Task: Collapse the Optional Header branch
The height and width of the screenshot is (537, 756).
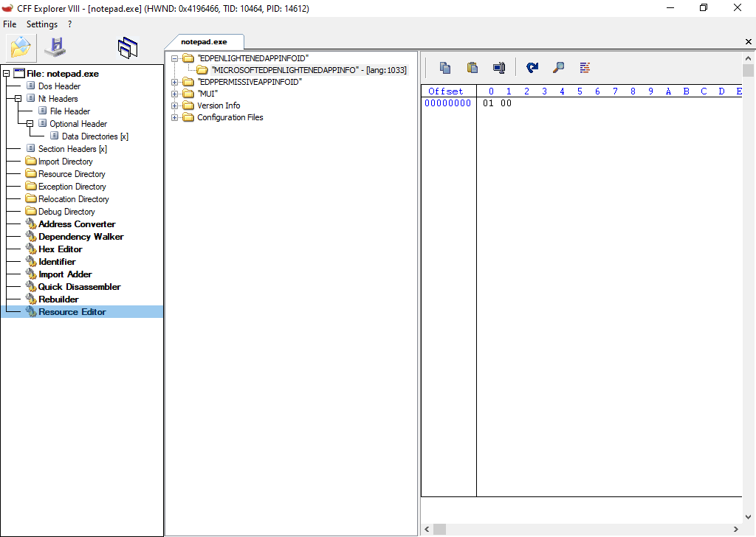Action: tap(30, 124)
